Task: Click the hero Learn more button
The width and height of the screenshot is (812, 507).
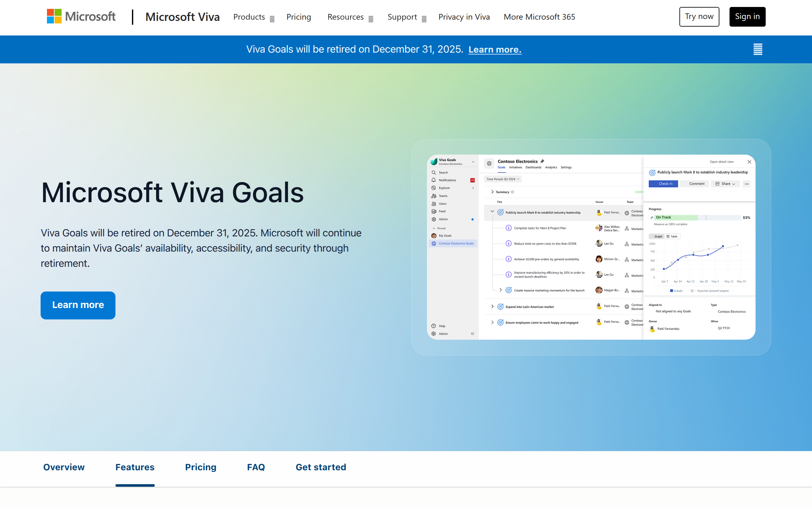Action: click(x=78, y=305)
